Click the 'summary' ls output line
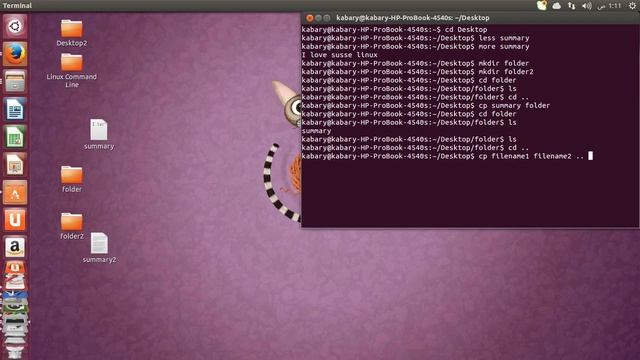The height and width of the screenshot is (360, 640). 316,131
